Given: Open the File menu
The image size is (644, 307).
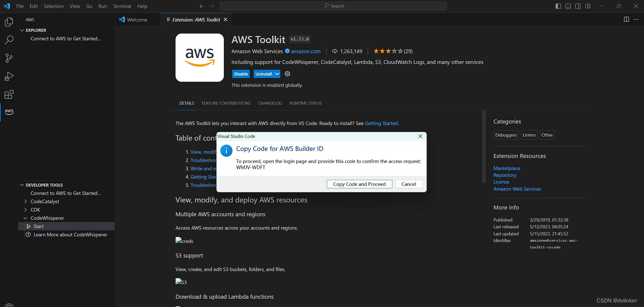Looking at the screenshot, I should (x=20, y=6).
